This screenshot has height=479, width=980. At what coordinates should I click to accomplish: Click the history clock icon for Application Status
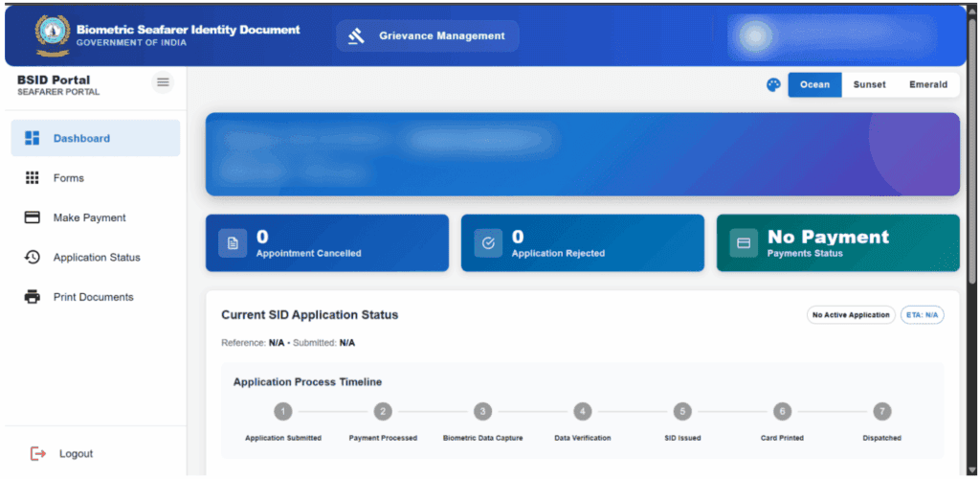point(32,257)
